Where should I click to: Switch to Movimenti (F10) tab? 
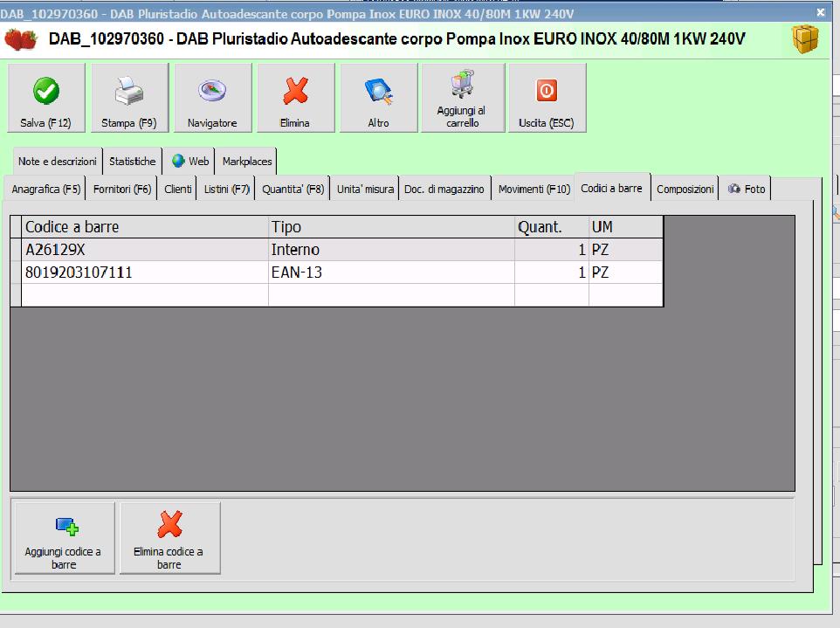[534, 190]
